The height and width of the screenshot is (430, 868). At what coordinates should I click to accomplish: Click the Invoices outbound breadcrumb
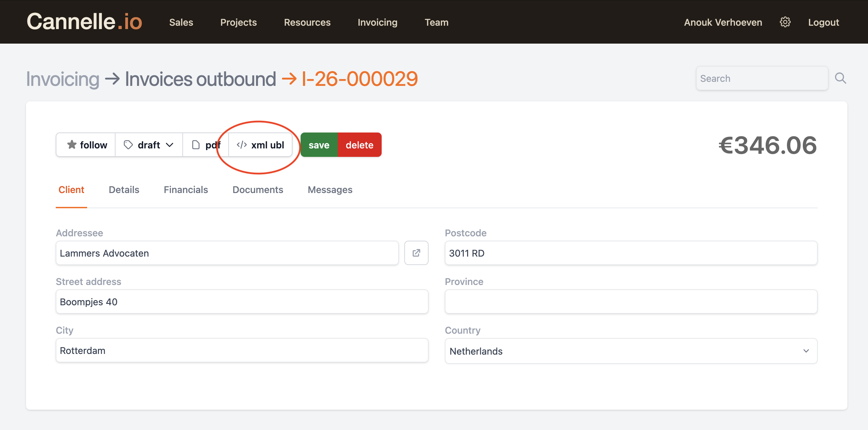tap(201, 79)
